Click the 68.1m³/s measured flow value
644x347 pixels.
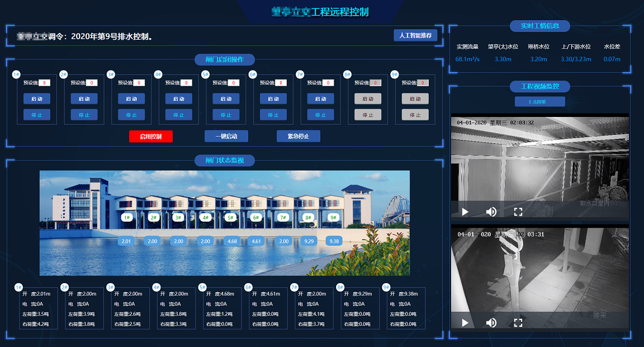click(x=467, y=59)
